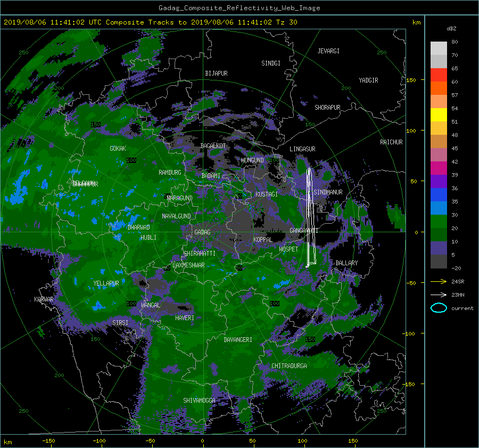Viewport: 479px width, 448px height.
Task: Click the YADGIR city label
Action: click(368, 80)
